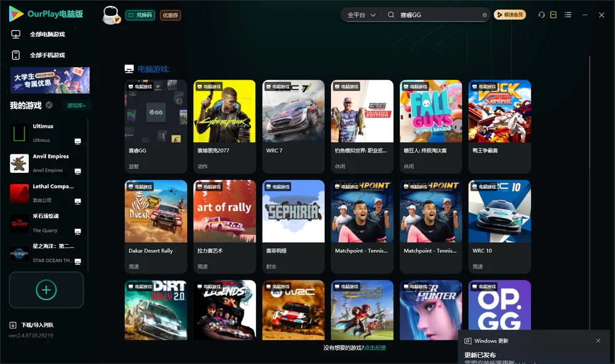
Task: Open the list menu icon in title bar
Action: (x=568, y=15)
